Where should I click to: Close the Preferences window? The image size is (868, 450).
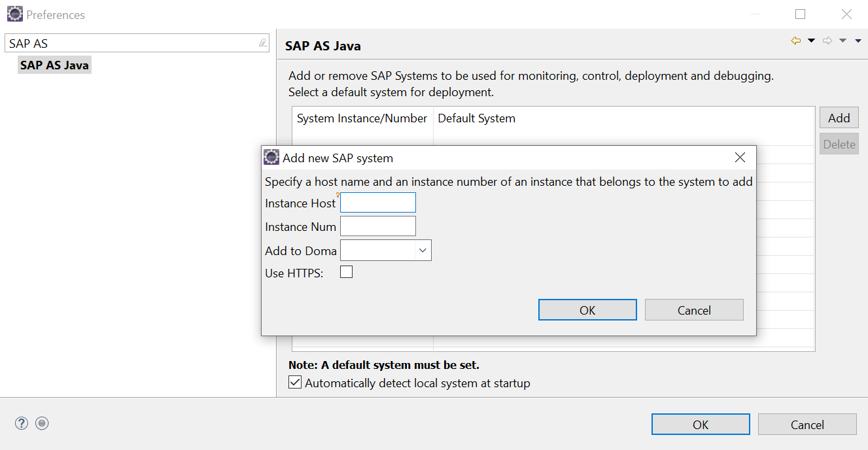846,14
